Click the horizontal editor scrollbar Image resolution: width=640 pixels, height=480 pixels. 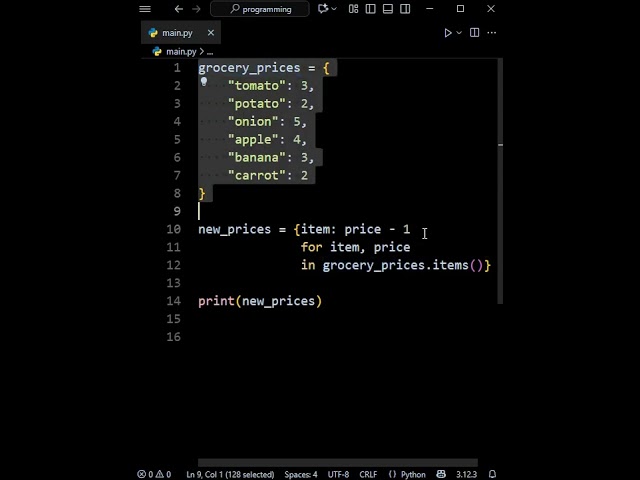click(338, 462)
